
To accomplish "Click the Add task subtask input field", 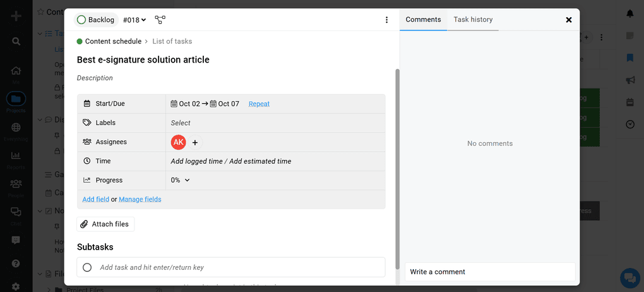I will tap(231, 267).
